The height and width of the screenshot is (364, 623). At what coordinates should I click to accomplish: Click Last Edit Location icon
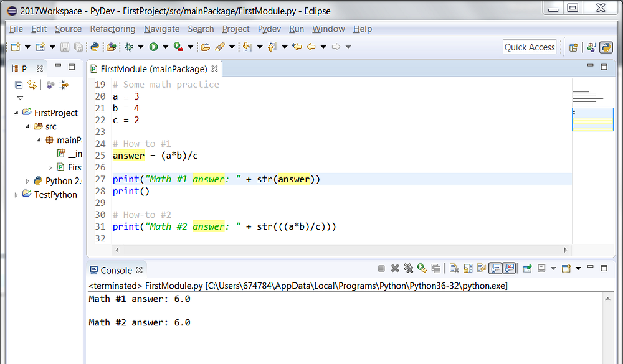(297, 47)
